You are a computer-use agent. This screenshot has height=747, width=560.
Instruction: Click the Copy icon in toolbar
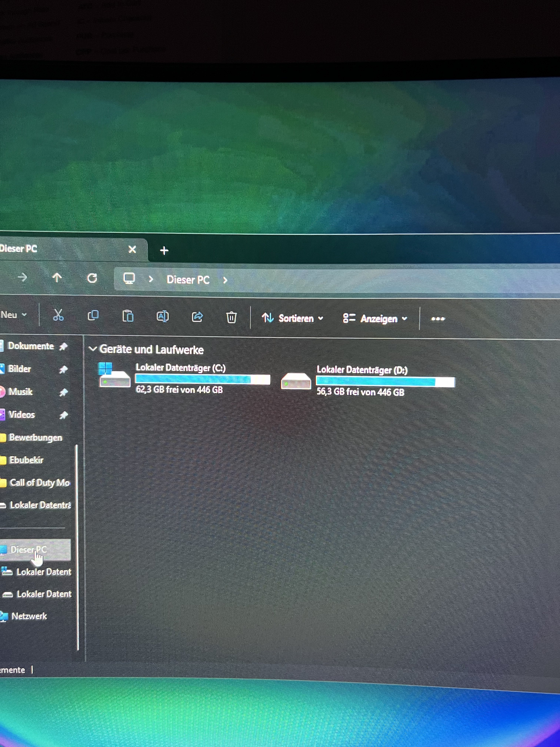[93, 315]
